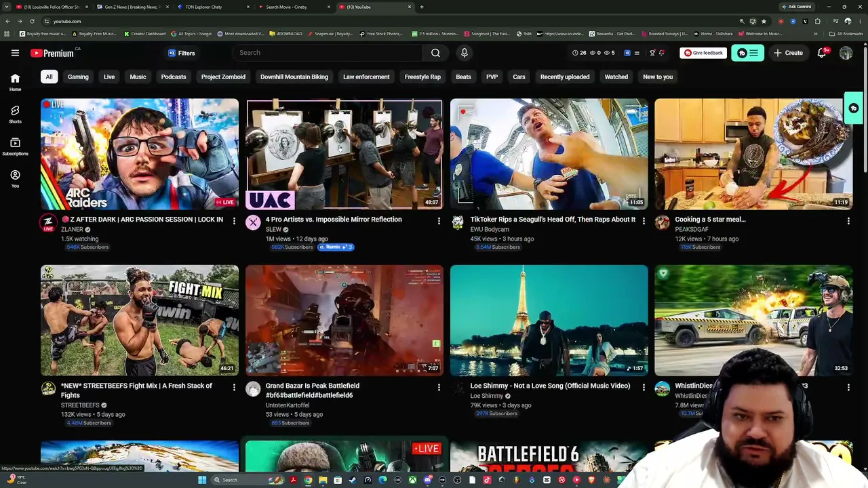
Task: Select the Freestyle Rap chip
Action: 422,77
